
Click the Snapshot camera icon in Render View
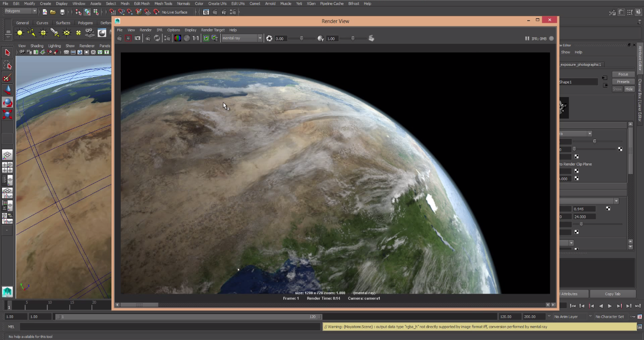point(137,38)
